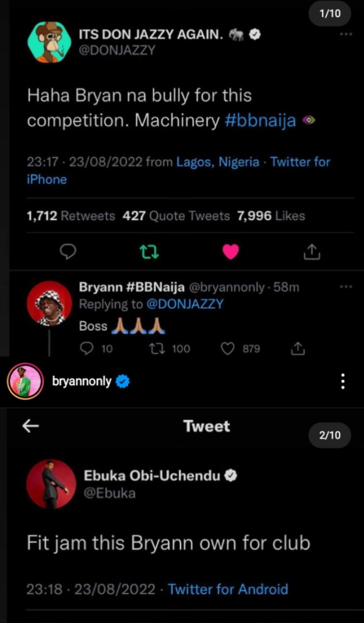The height and width of the screenshot is (623, 364).
Task: Open Ebuka Obi-Uchendu's profile picture
Action: tap(51, 484)
